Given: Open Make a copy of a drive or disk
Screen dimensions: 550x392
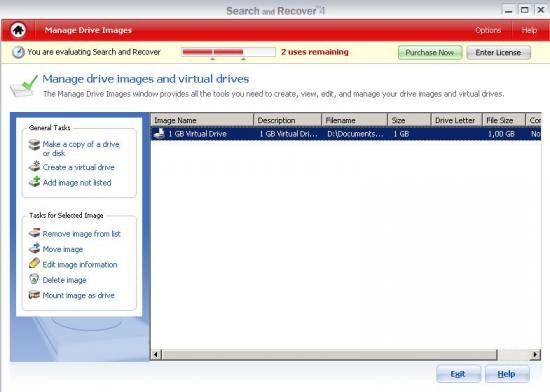Looking at the screenshot, I should 81,149.
